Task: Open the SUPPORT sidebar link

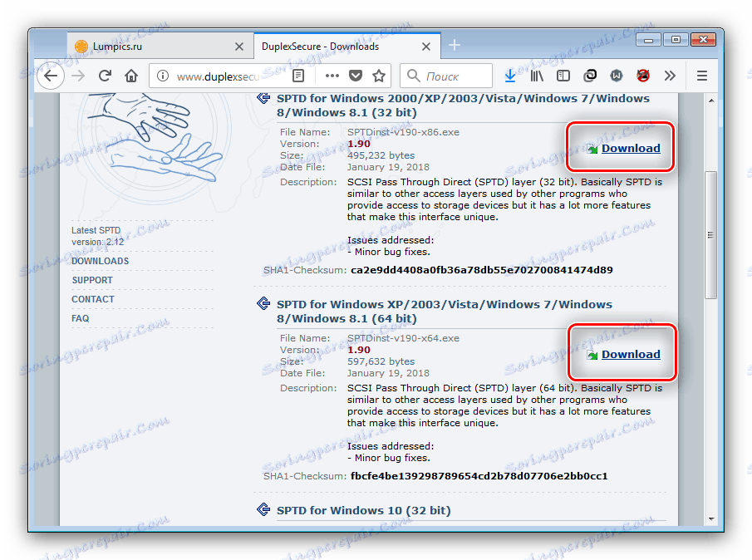Action: coord(92,280)
